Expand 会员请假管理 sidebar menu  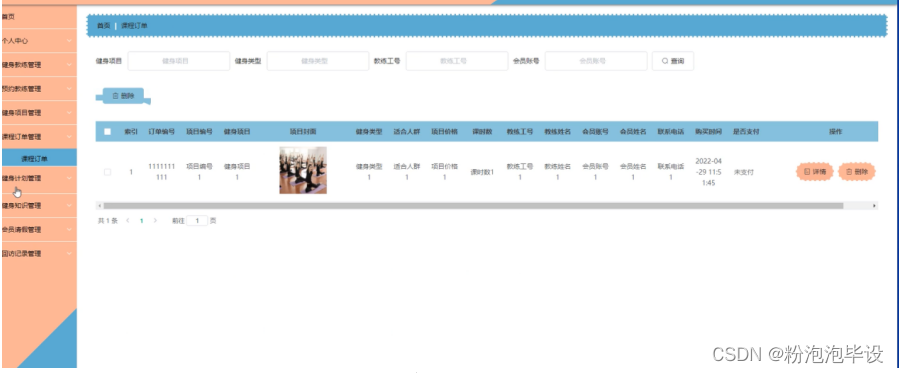(38, 230)
